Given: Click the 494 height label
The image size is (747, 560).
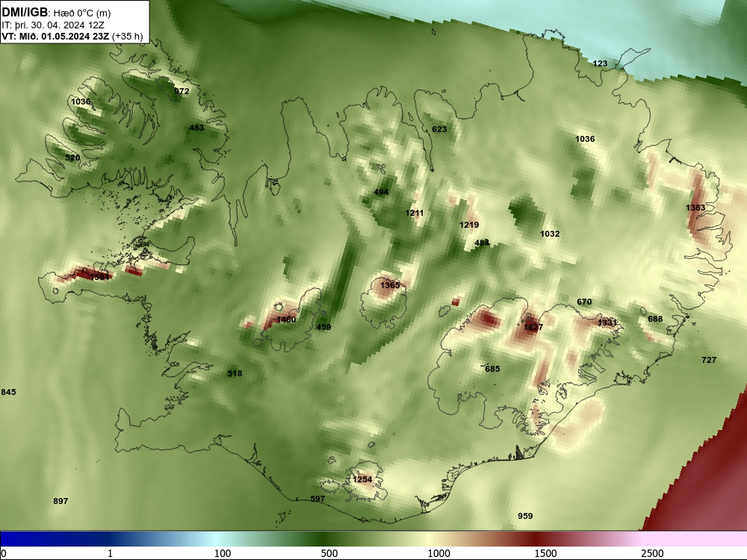Looking at the screenshot, I should pyautogui.click(x=381, y=192).
